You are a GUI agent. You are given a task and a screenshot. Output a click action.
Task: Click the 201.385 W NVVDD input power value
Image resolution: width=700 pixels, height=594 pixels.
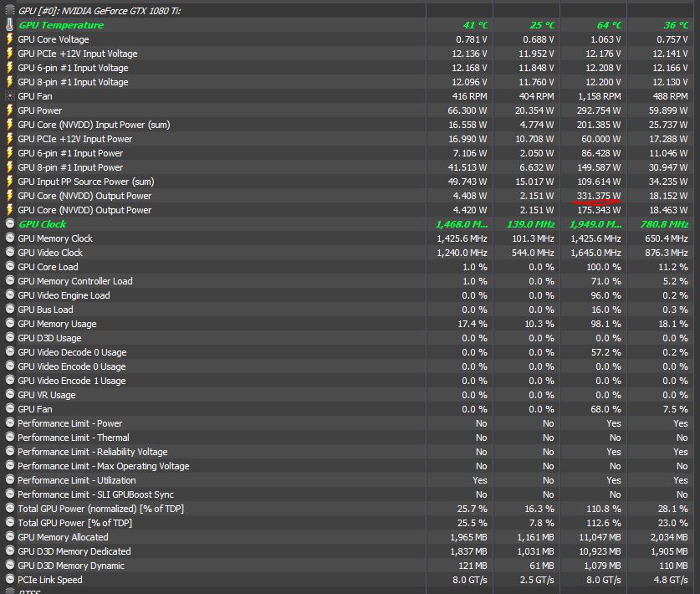pos(598,125)
